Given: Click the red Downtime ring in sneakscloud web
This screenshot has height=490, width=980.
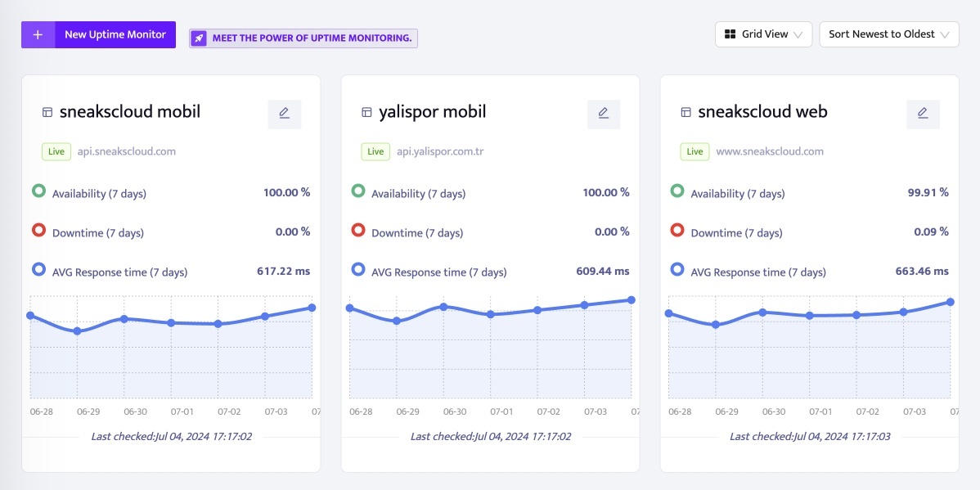Looking at the screenshot, I should pos(677,230).
